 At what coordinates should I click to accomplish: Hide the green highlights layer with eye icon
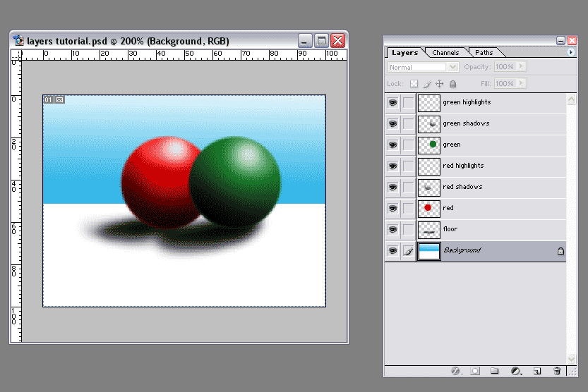(392, 103)
